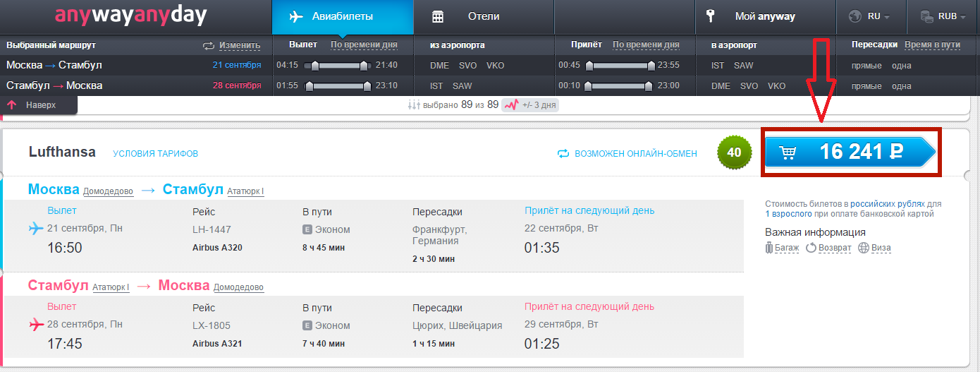
Task: Toggle SVO departure airport filter for Москва → Стамбул
Action: click(x=467, y=66)
